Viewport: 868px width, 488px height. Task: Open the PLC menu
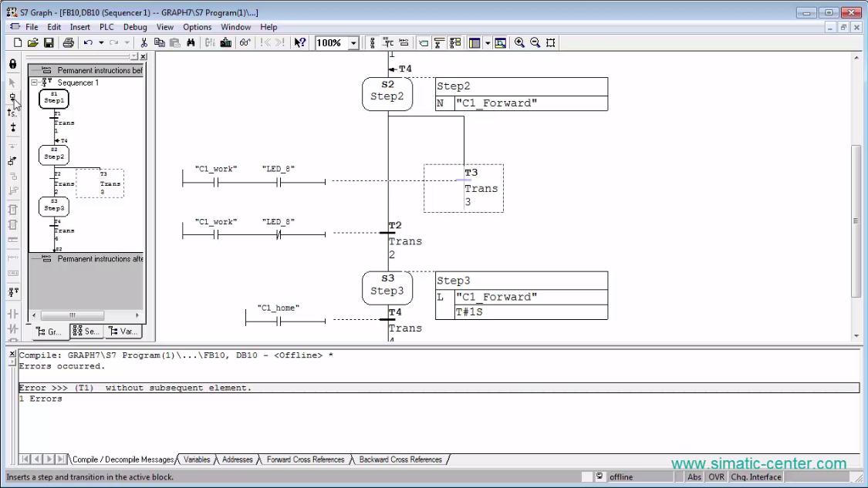click(x=106, y=27)
